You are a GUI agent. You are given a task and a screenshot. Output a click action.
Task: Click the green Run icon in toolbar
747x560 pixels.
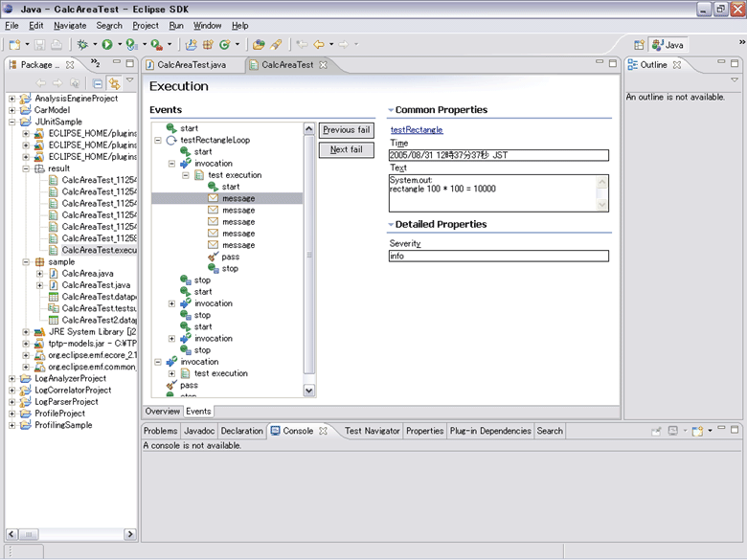tap(107, 45)
